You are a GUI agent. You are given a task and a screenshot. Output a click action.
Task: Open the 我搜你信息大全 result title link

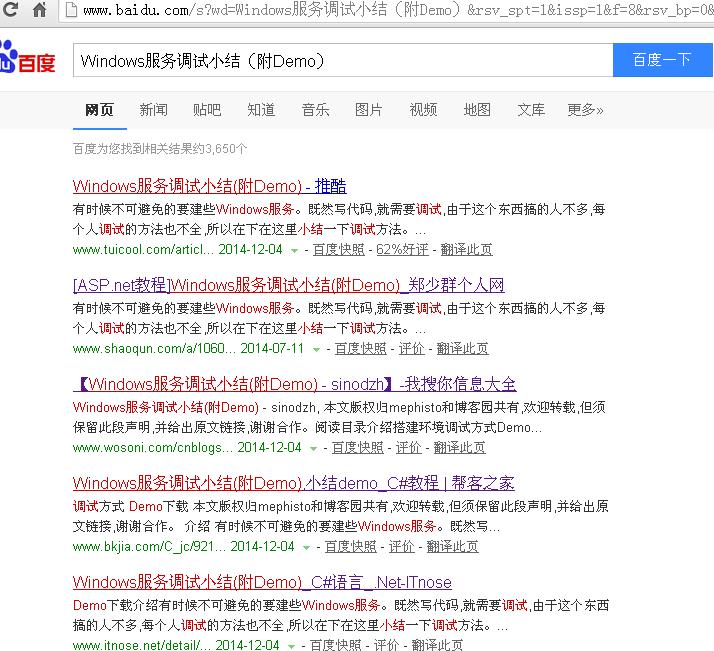coord(295,384)
